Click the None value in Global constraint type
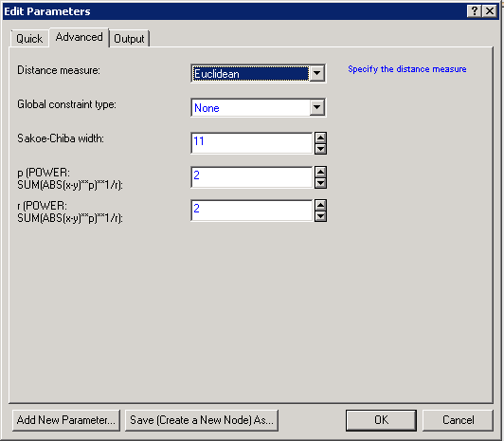Viewport: 504px width, 441px height. tap(207, 108)
